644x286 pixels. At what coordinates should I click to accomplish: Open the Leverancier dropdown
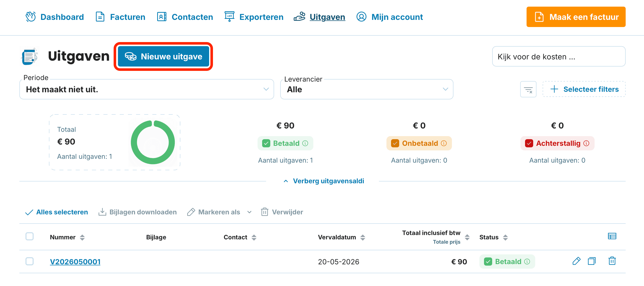tap(367, 89)
